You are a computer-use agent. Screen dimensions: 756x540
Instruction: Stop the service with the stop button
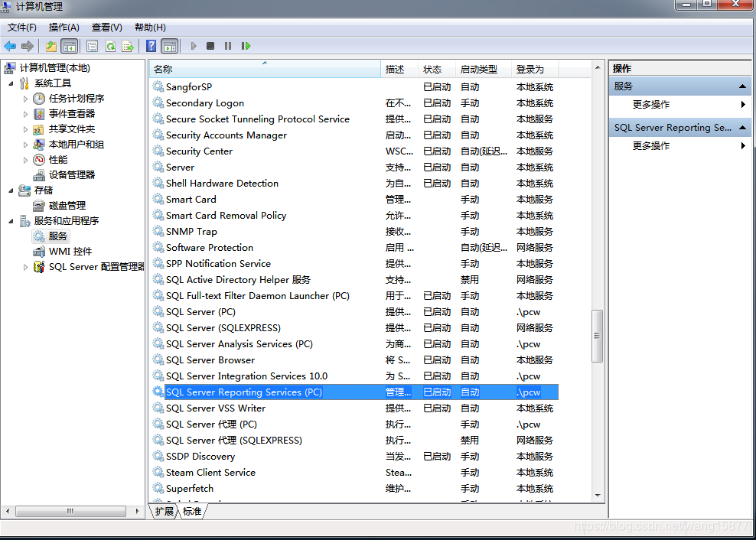pyautogui.click(x=210, y=47)
